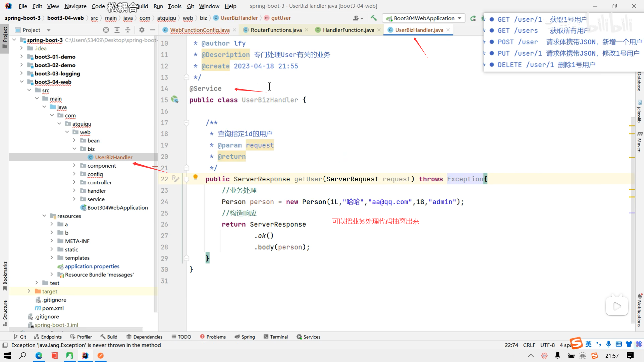Open Project panel gear options
The width and height of the screenshot is (644, 362).
[142, 30]
